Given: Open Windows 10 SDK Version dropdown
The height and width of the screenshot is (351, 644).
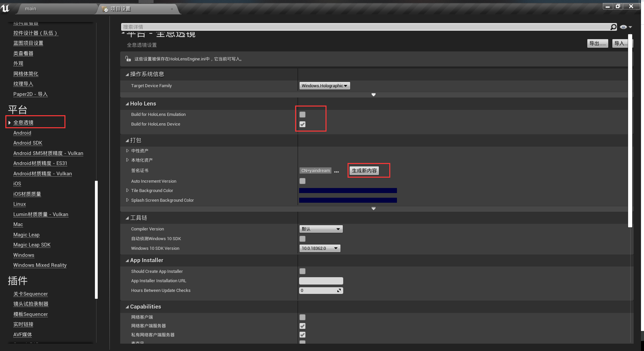Looking at the screenshot, I should (319, 248).
